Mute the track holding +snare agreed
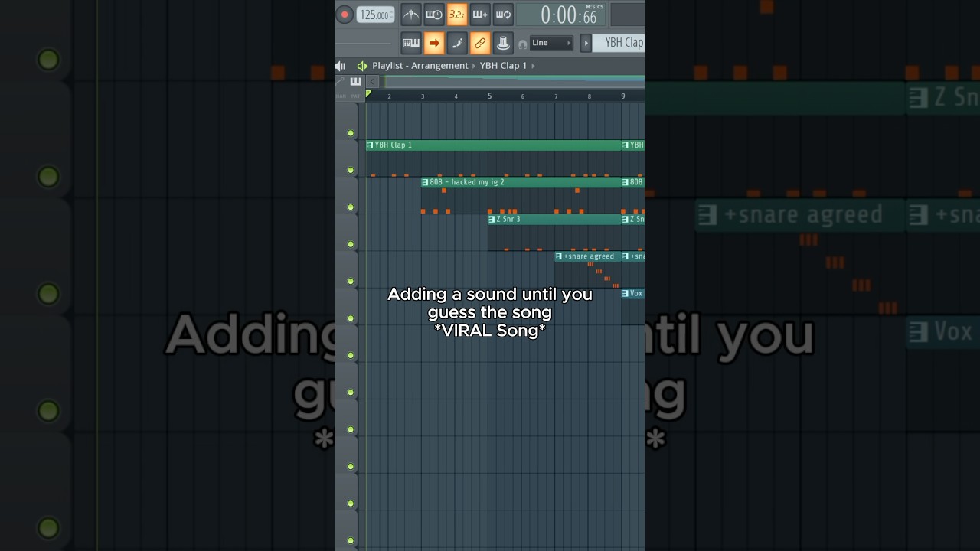Image resolution: width=980 pixels, height=551 pixels. click(351, 281)
